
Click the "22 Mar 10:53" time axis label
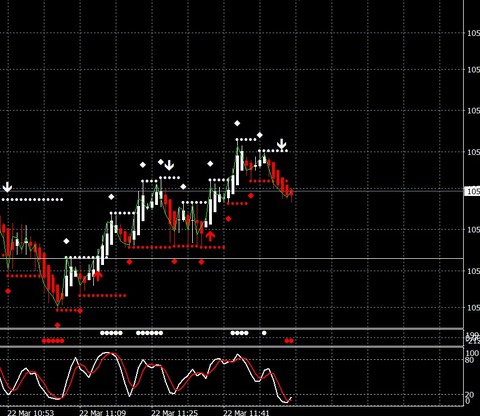tap(30, 413)
